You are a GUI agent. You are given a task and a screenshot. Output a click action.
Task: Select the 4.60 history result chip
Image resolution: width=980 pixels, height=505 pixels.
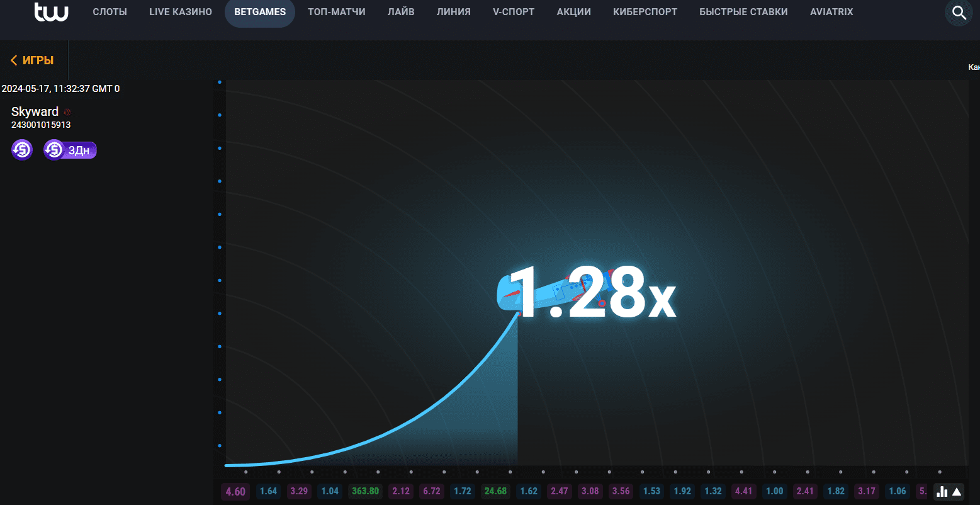pyautogui.click(x=235, y=491)
